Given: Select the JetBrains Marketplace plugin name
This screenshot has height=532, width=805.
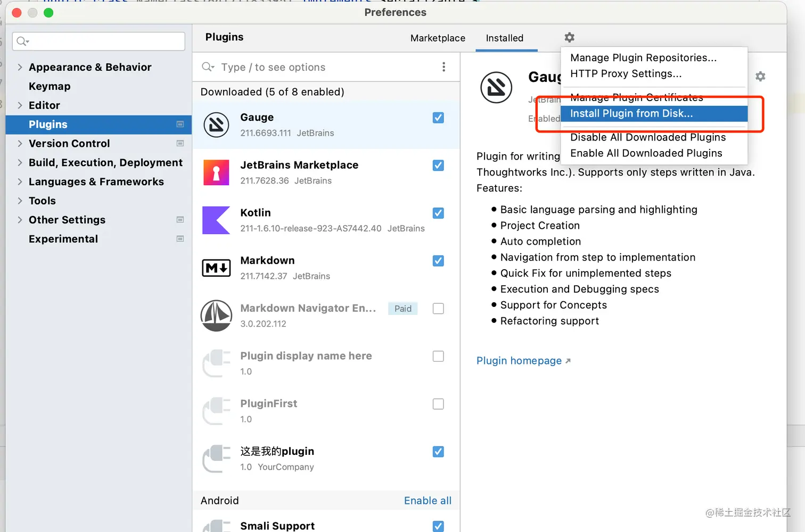Looking at the screenshot, I should tap(299, 165).
